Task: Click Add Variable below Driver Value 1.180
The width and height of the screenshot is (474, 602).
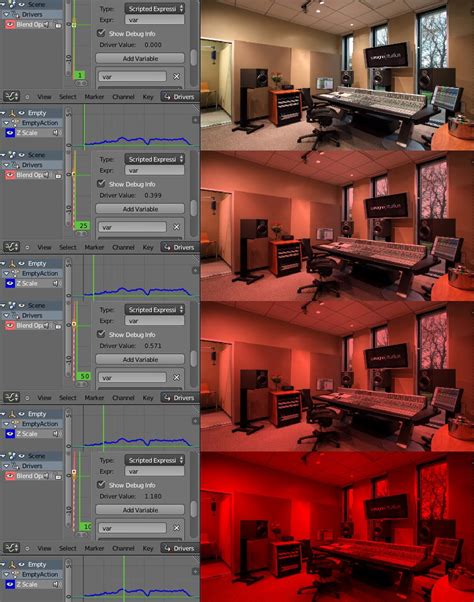Action: pyautogui.click(x=140, y=510)
